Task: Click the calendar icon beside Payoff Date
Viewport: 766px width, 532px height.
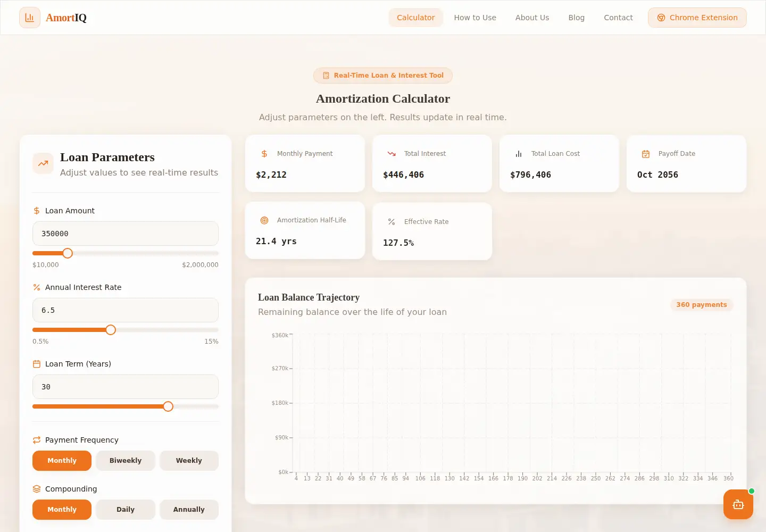Action: coord(646,154)
